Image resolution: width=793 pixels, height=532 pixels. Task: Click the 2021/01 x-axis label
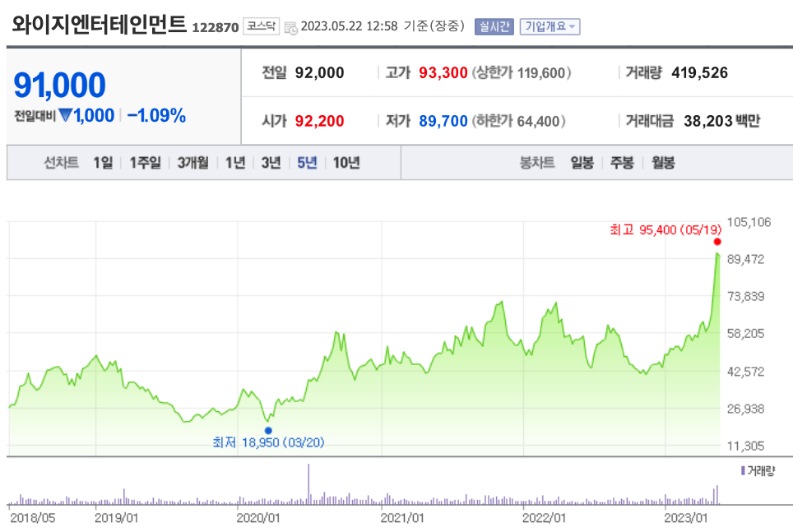[x=402, y=518]
